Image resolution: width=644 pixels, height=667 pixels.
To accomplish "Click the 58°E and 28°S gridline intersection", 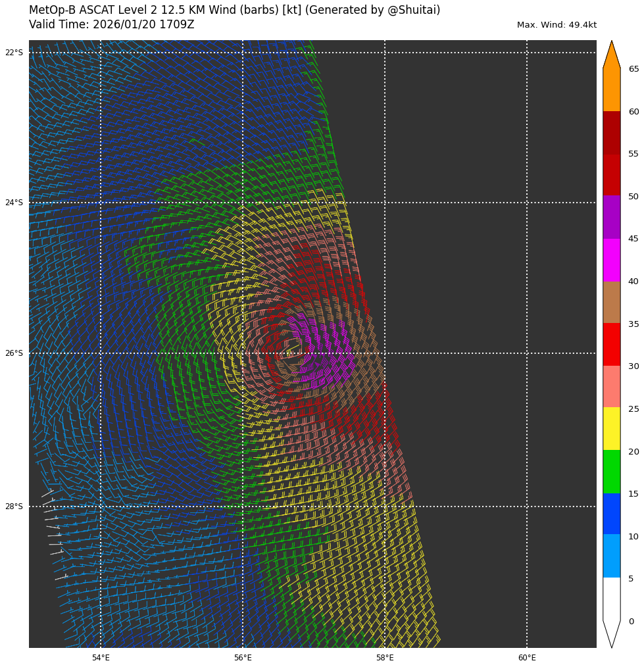I will pos(385,506).
